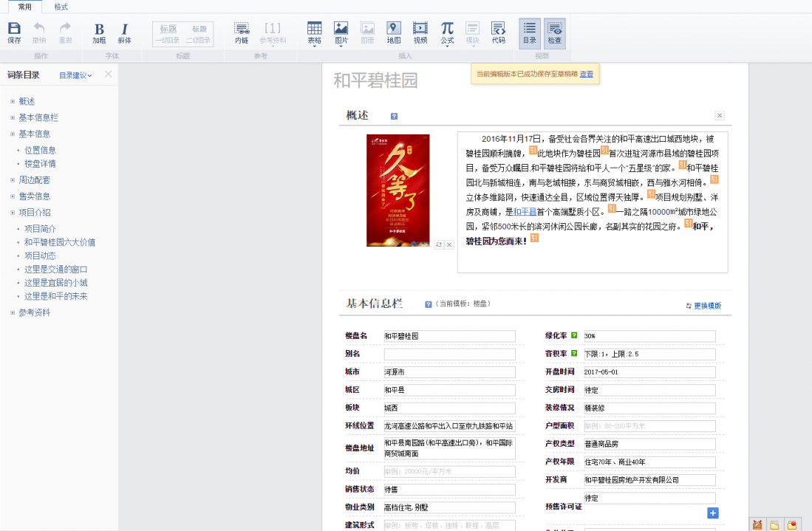Select 这里是和平的未来 outline item
Viewport: 812px width, 531px height.
click(55, 296)
